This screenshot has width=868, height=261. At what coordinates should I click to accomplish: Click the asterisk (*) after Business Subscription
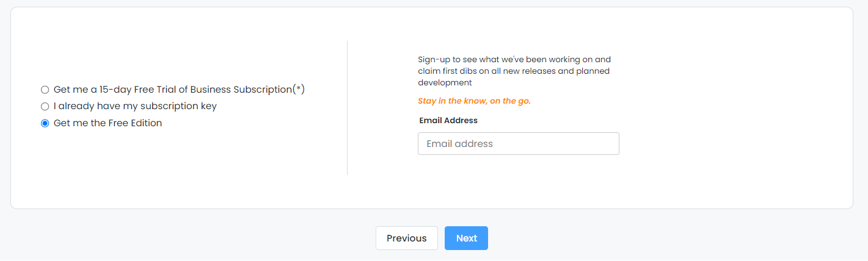point(299,90)
